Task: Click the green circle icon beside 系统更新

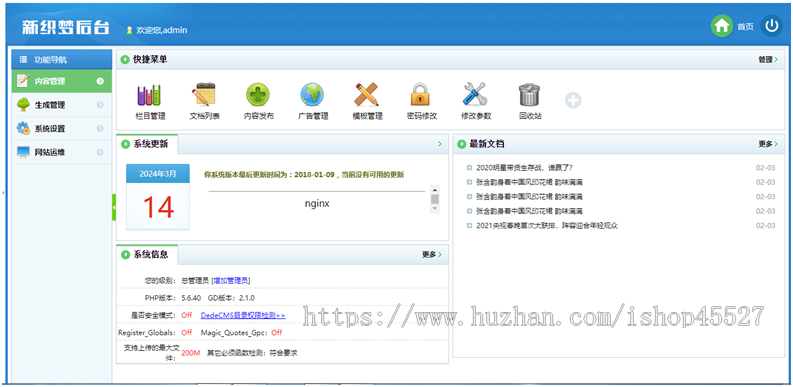Action: pos(125,144)
